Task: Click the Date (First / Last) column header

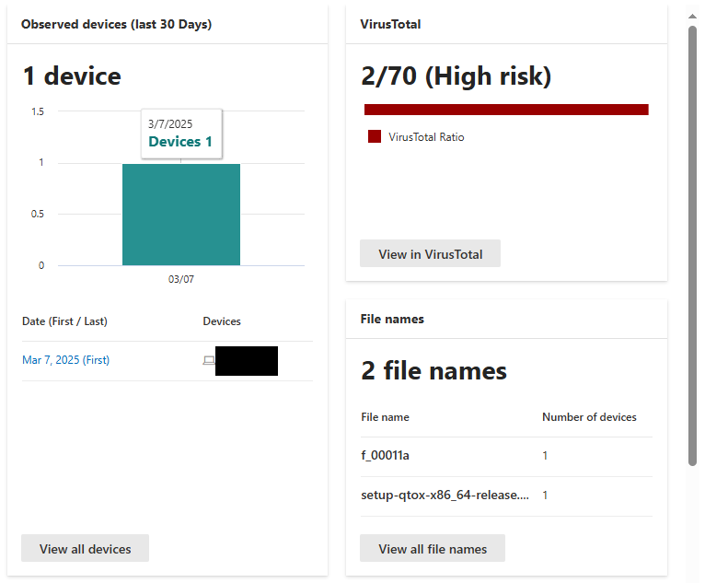Action: tap(64, 321)
